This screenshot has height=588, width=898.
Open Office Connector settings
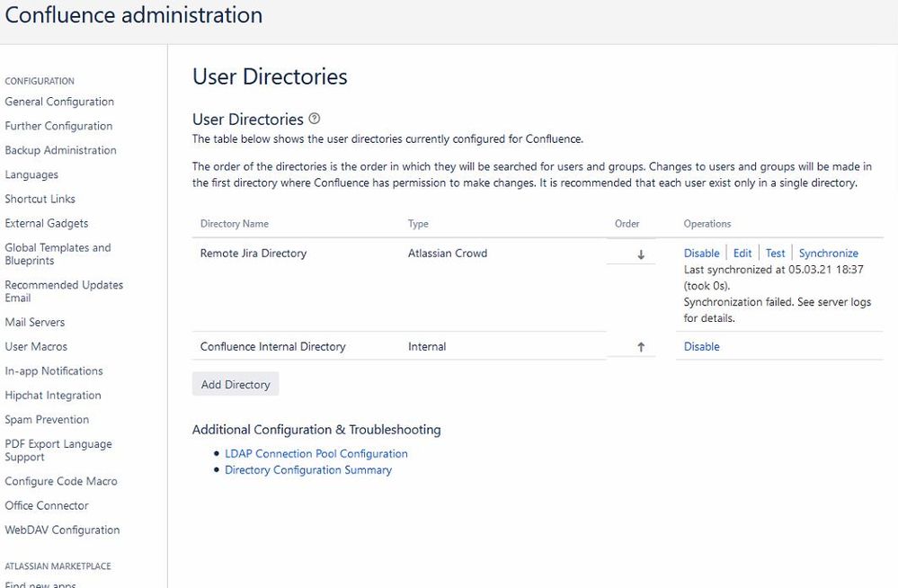pos(47,505)
